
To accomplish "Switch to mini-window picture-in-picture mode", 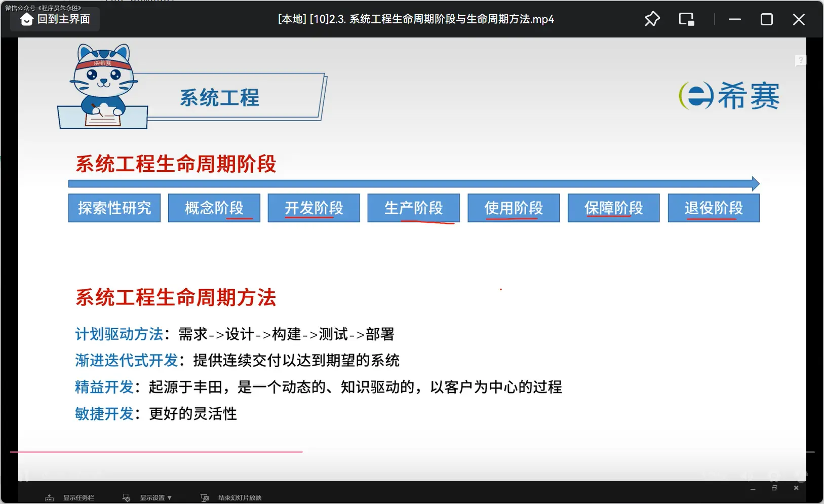I will click(x=686, y=19).
